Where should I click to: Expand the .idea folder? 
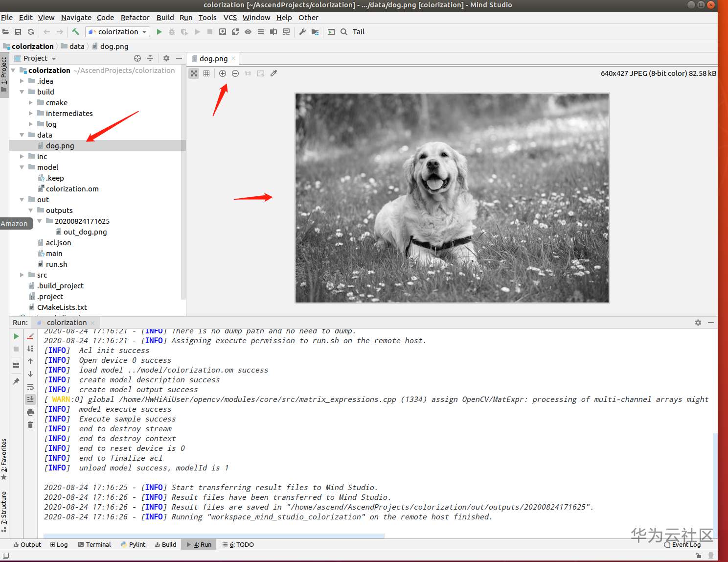click(x=22, y=81)
